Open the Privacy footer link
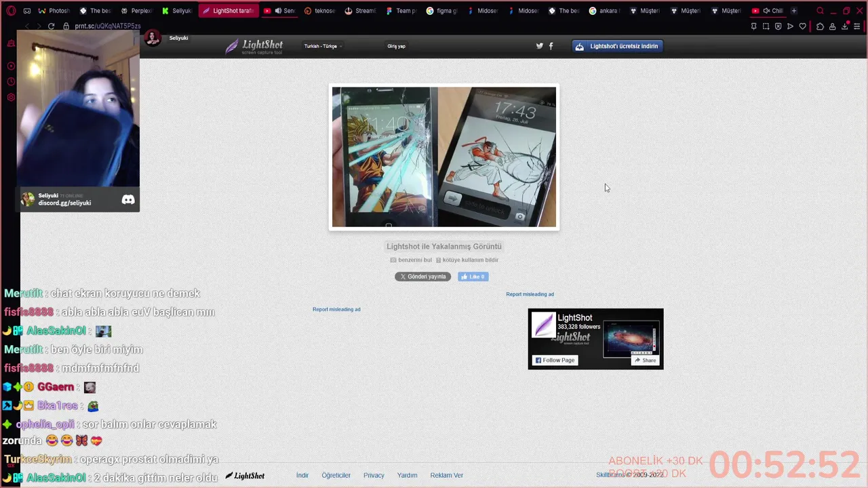The width and height of the screenshot is (868, 488). click(x=374, y=475)
